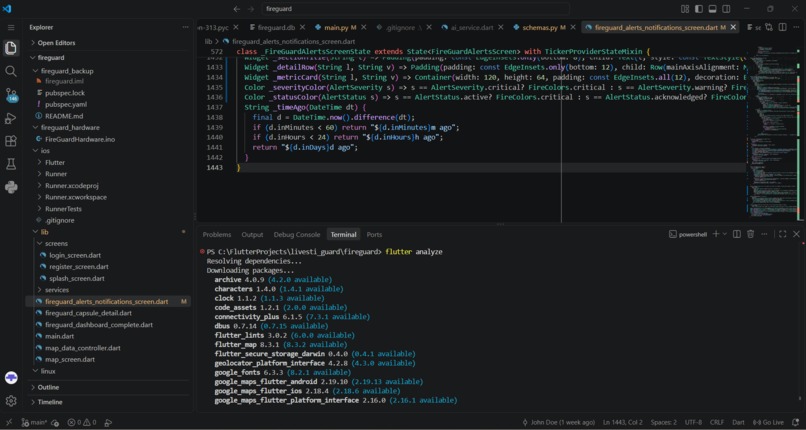Click the fireguard search box in title bar
806x430 pixels.
415,9
